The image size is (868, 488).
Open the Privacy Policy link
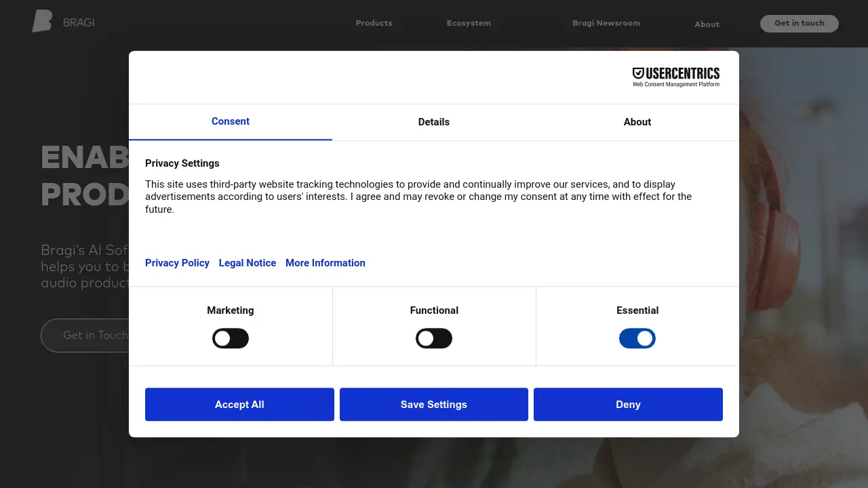[177, 263]
